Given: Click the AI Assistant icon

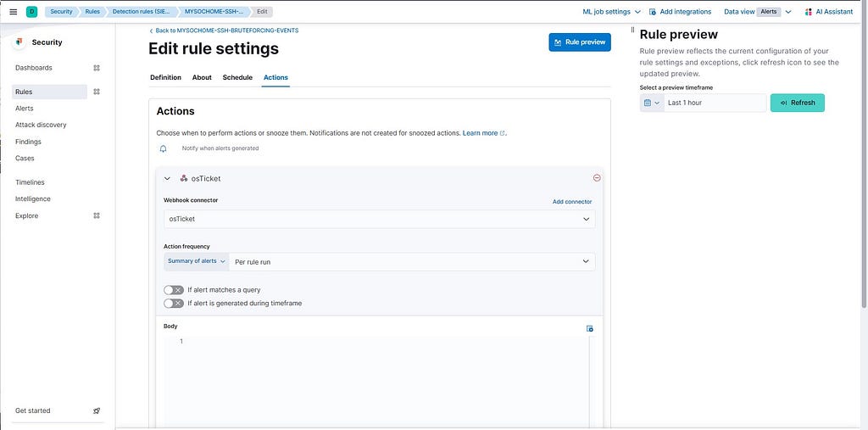Looking at the screenshot, I should coord(808,12).
